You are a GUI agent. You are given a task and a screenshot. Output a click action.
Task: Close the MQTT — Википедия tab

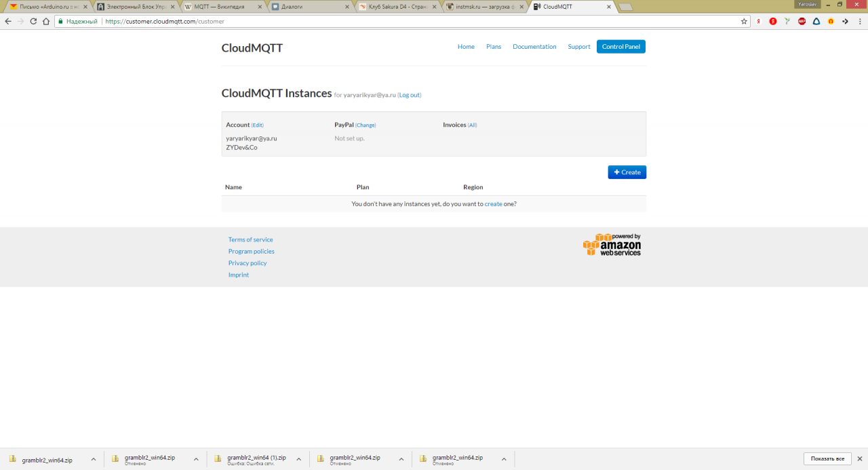[260, 7]
